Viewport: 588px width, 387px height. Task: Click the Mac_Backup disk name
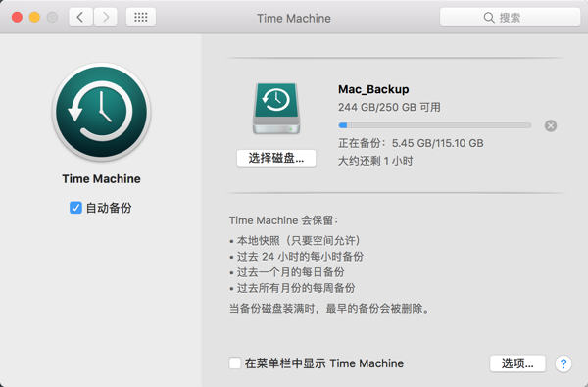(373, 89)
